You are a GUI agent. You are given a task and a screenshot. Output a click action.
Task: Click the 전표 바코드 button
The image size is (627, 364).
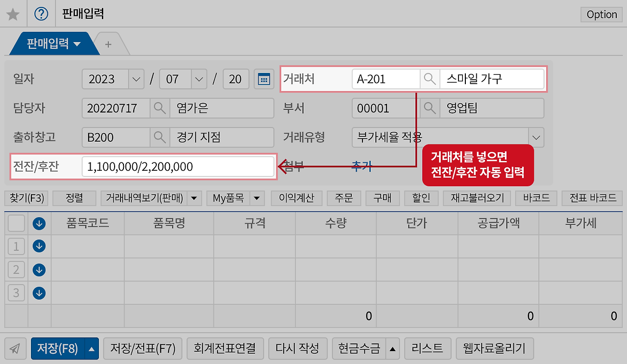click(x=592, y=198)
